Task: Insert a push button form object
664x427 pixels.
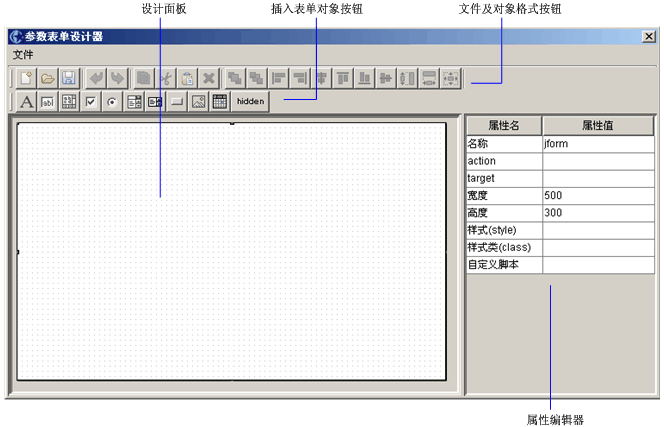Action: coord(177,102)
